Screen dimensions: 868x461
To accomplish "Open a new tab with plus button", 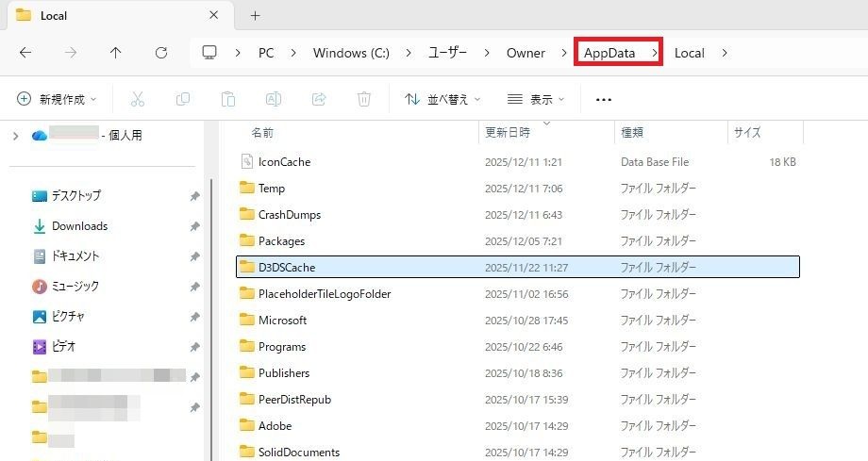I will 255,15.
